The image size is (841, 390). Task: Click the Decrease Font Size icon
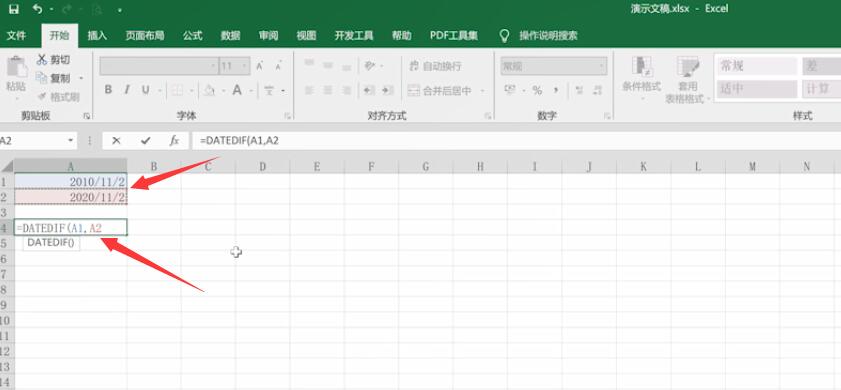[x=278, y=66]
